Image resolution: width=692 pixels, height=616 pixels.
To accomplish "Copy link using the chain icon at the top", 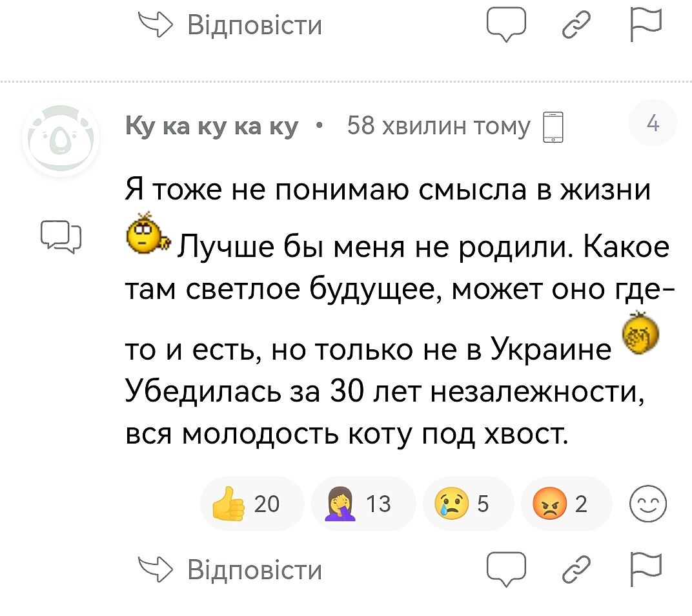I will pos(577,26).
